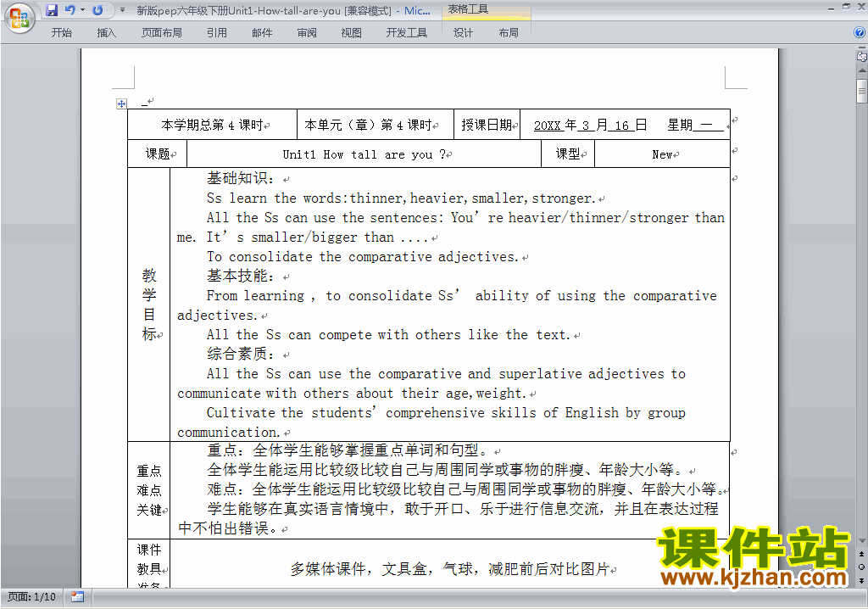Click the 基础知识： heading
This screenshot has height=609, width=868.
(x=241, y=178)
